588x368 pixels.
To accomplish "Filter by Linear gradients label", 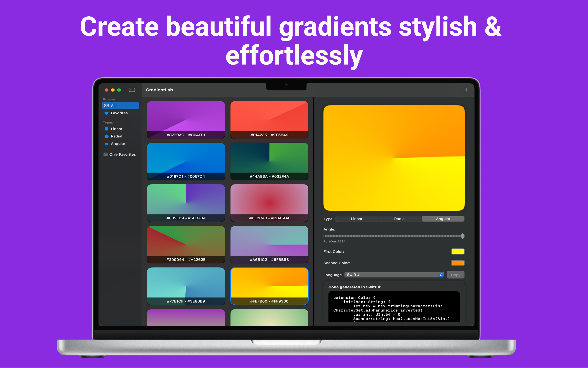I will (x=116, y=129).
